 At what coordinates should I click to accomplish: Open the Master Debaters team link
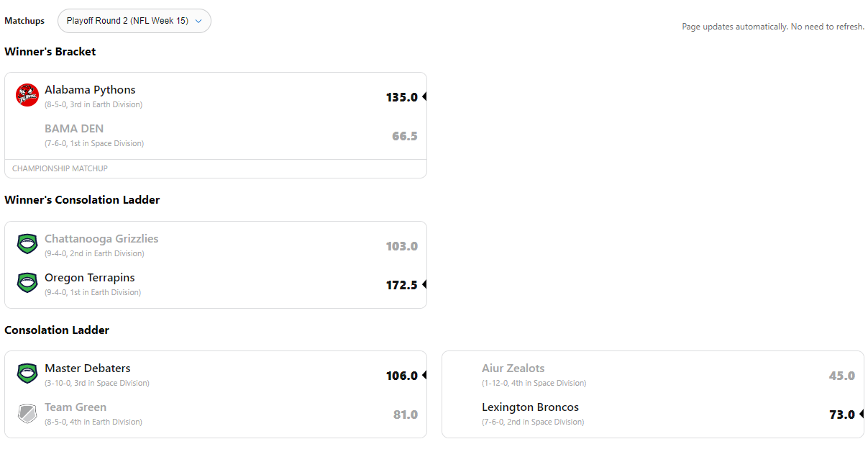(88, 368)
